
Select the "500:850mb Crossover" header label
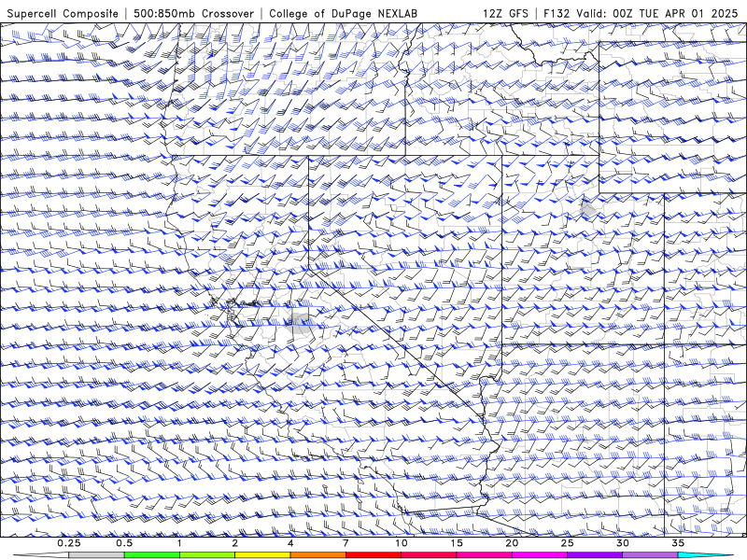pyautogui.click(x=194, y=14)
